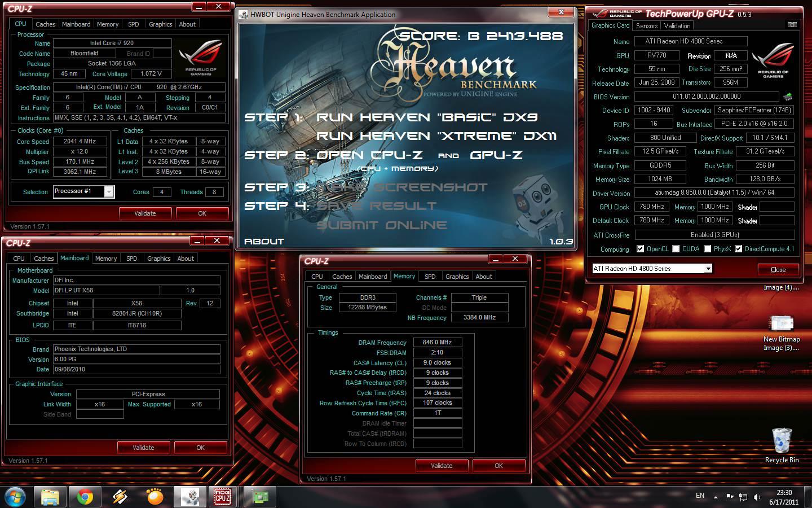Open Caches tab in CPU-Z processor window

tap(46, 24)
